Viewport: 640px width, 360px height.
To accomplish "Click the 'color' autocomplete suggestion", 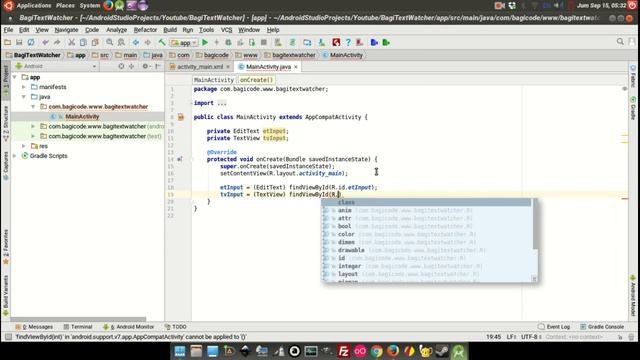I will (428, 234).
